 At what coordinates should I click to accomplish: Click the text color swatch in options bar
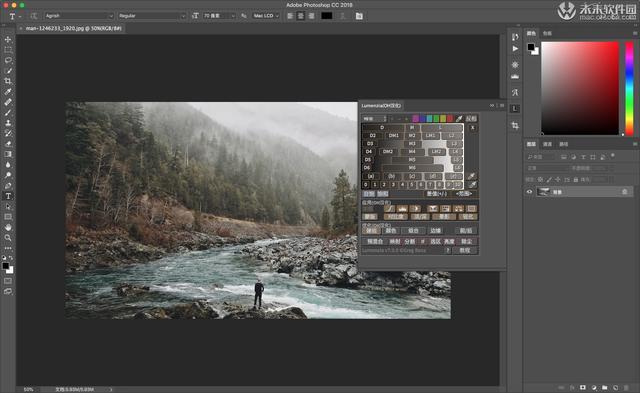coord(327,16)
